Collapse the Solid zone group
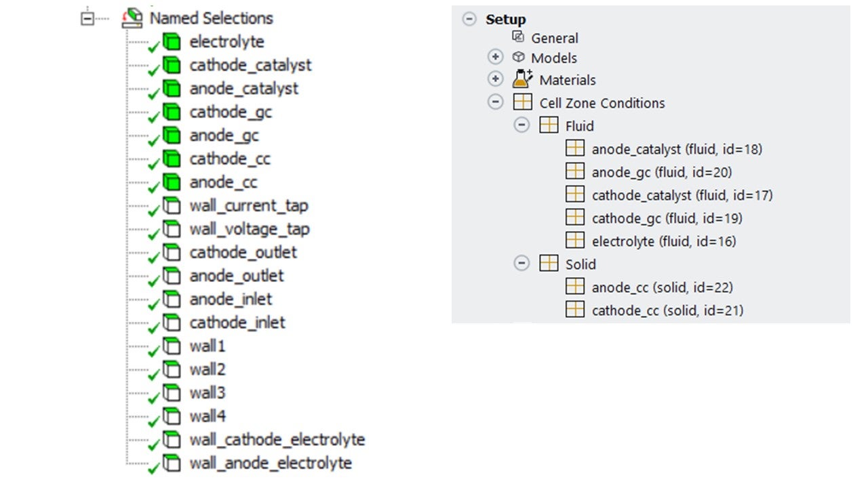 pyautogui.click(x=521, y=264)
